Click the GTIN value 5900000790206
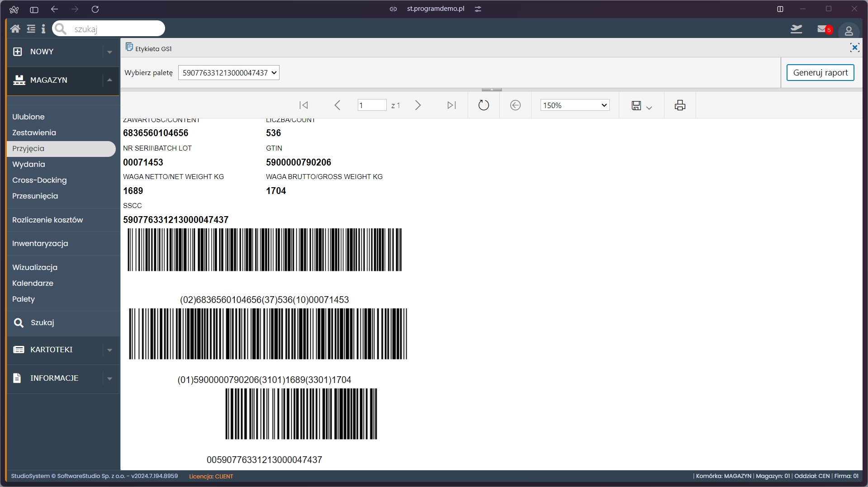Viewport: 868px width, 487px height. (299, 162)
